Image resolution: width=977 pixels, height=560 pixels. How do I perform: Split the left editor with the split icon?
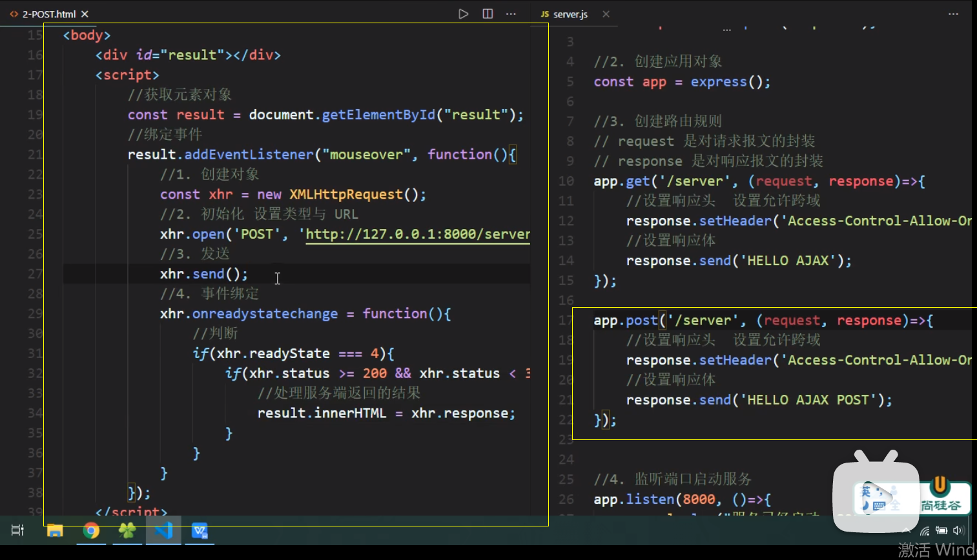(x=488, y=14)
